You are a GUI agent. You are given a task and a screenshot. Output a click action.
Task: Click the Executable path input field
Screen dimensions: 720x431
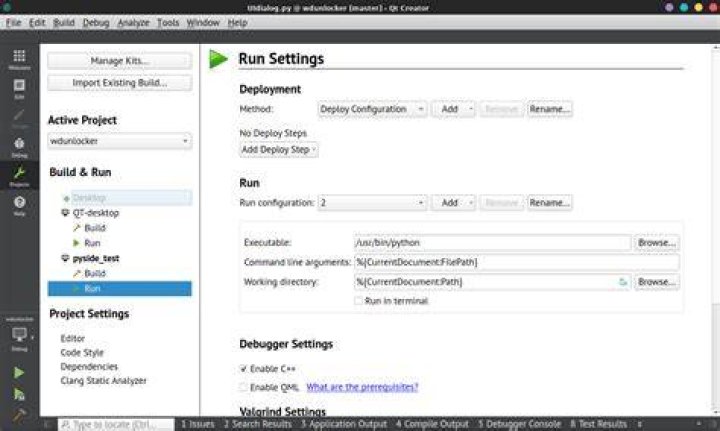(x=492, y=243)
